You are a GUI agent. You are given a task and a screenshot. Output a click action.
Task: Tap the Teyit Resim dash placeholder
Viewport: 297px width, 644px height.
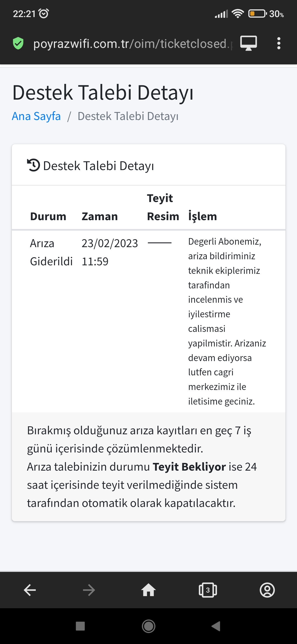pos(159,243)
